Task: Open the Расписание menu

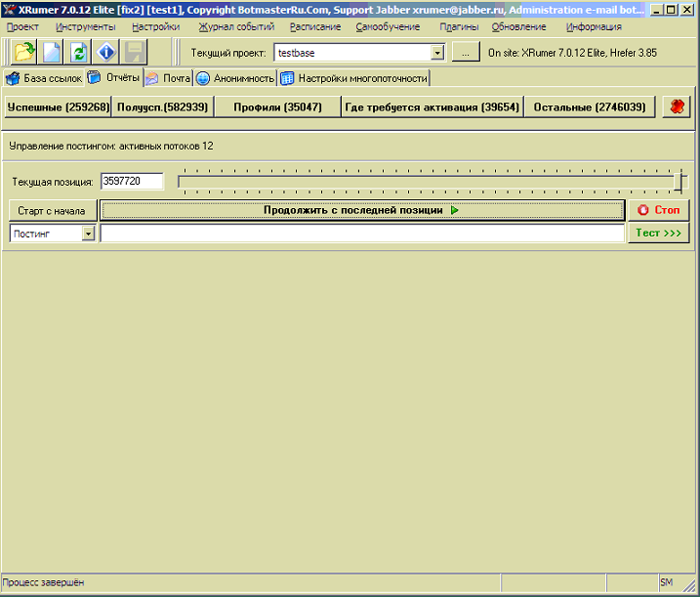Action: point(314,26)
